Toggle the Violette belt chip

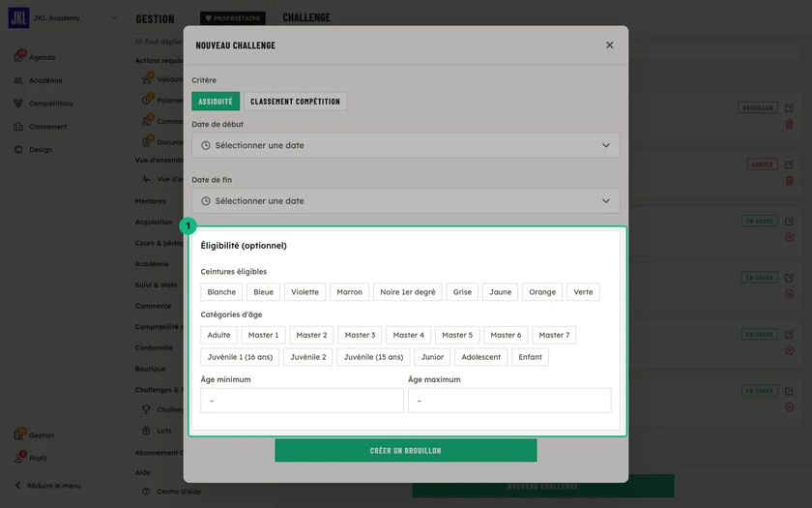(x=304, y=292)
